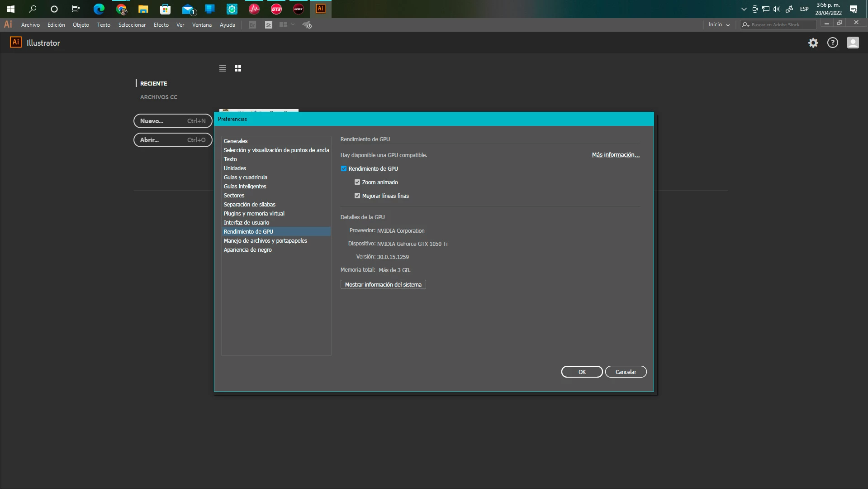Viewport: 868px width, 489px height.
Task: Expand the arrange documents dropdown arrow
Action: click(x=293, y=24)
